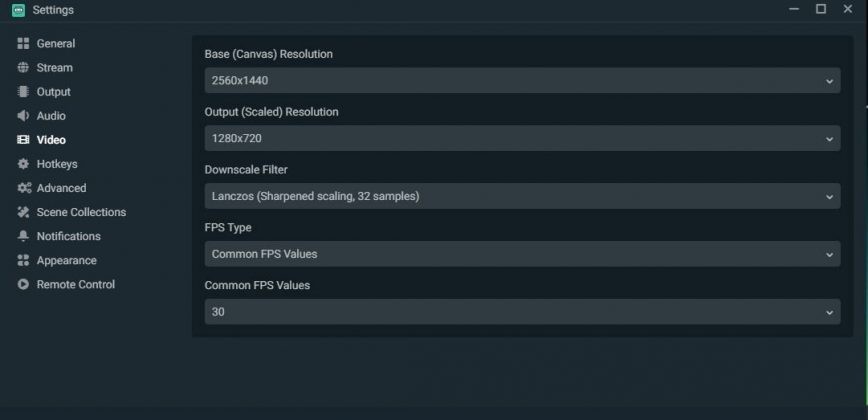The width and height of the screenshot is (868, 420).
Task: Select the Video settings label
Action: click(51, 140)
